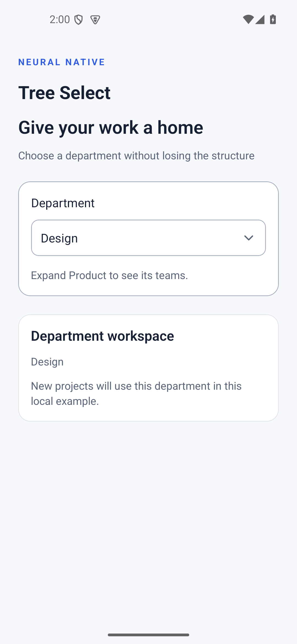The width and height of the screenshot is (297, 644).
Task: Tap the shield icon next to the clock
Action: pos(79,20)
